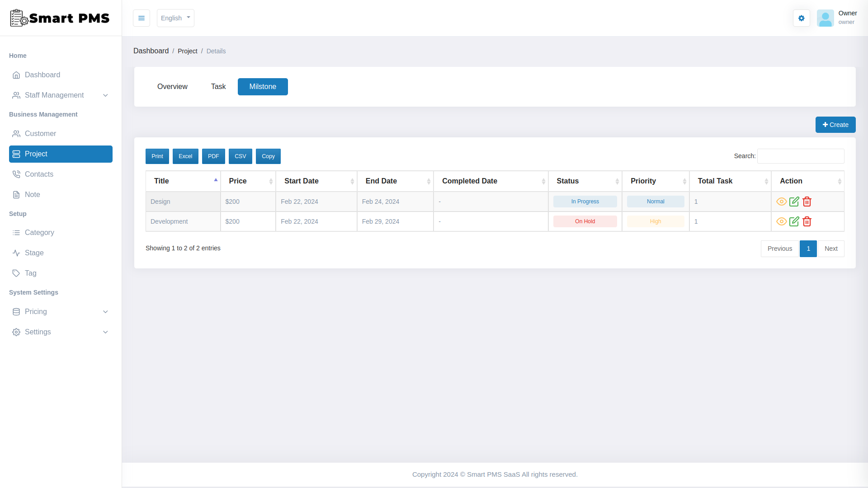Click the hamburger menu icon
The width and height of the screenshot is (868, 488).
tap(142, 18)
